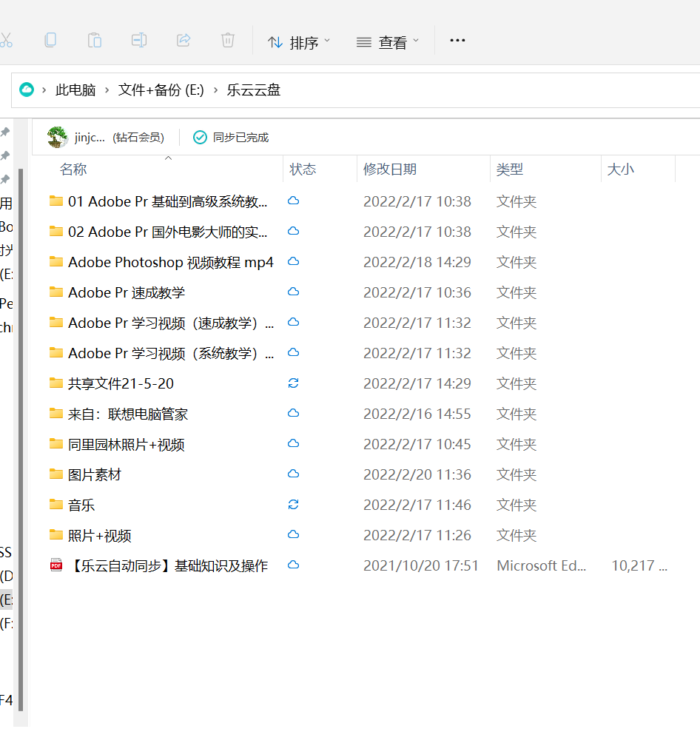700x746 pixels.
Task: Click the Share icon in toolbar
Action: click(184, 41)
